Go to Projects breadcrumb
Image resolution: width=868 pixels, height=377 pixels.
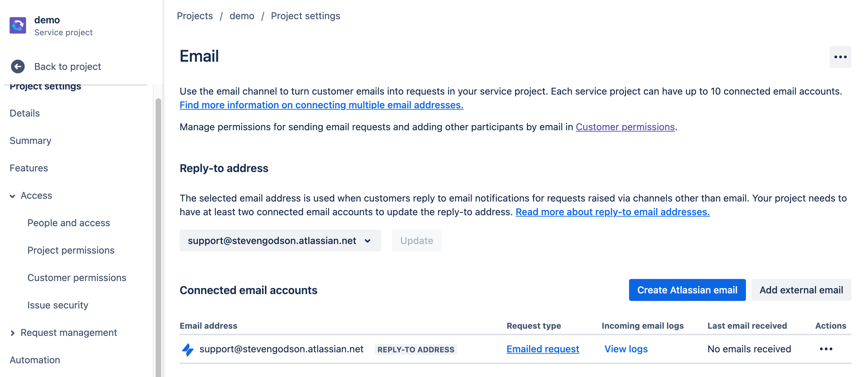tap(195, 16)
